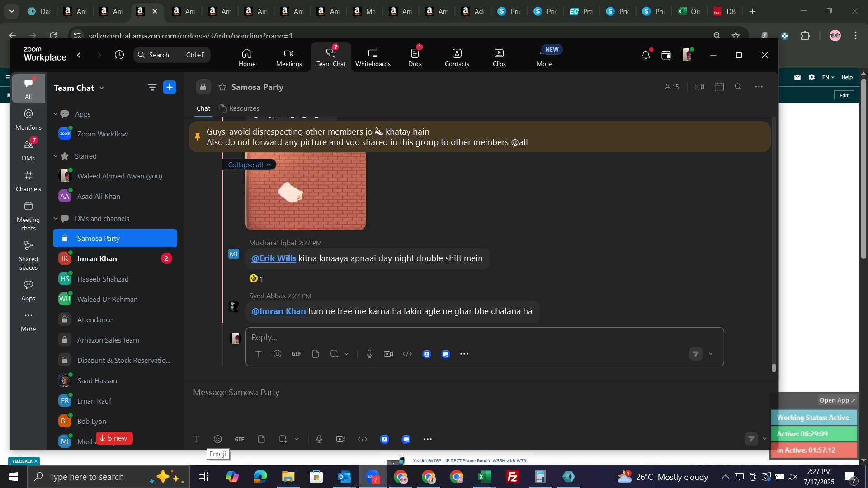Click the Zoom Search box
Screen dimensions: 868x488
[x=172, y=55]
